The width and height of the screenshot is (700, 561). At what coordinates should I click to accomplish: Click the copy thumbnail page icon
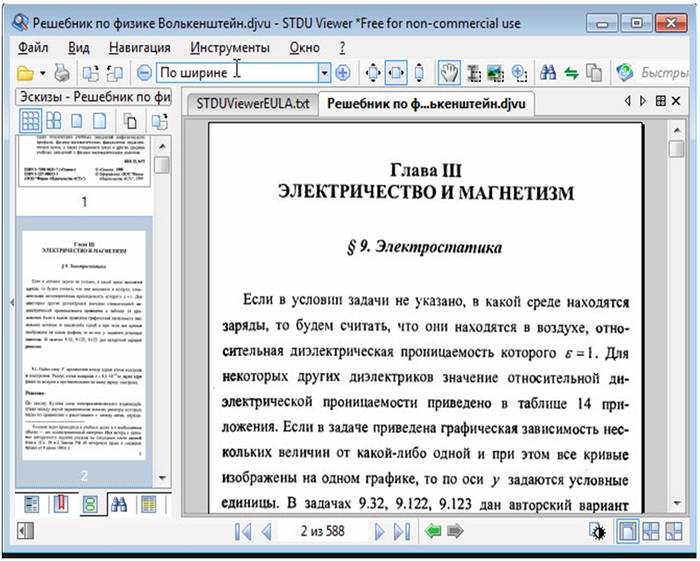tap(130, 121)
